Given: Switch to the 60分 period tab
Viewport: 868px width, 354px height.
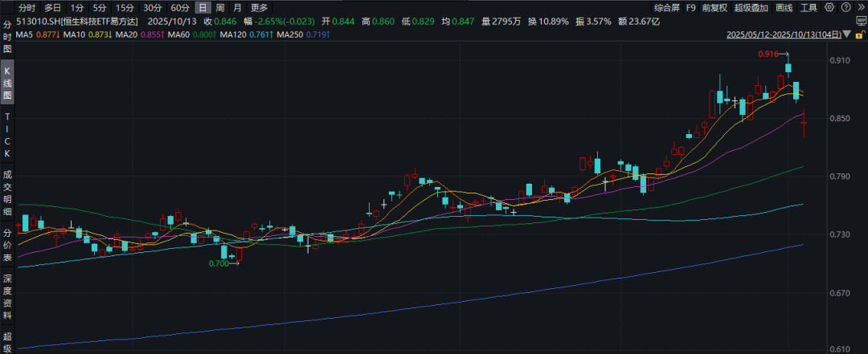Looking at the screenshot, I should pos(179,7).
